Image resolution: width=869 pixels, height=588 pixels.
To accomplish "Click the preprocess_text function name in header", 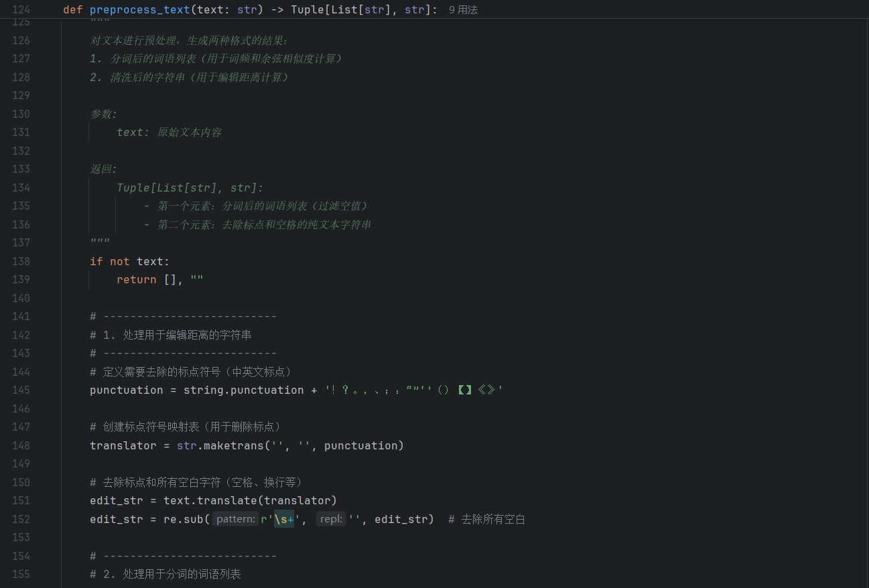I will [x=140, y=10].
